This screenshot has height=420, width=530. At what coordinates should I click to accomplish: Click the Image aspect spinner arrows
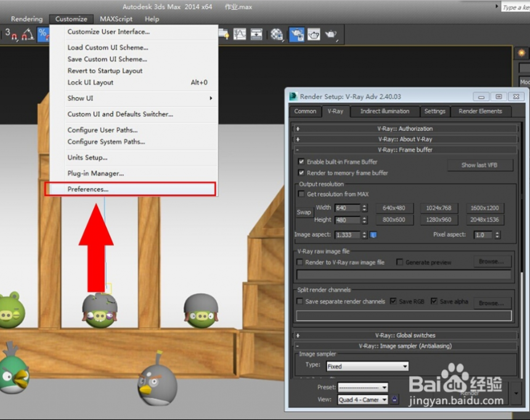364,235
